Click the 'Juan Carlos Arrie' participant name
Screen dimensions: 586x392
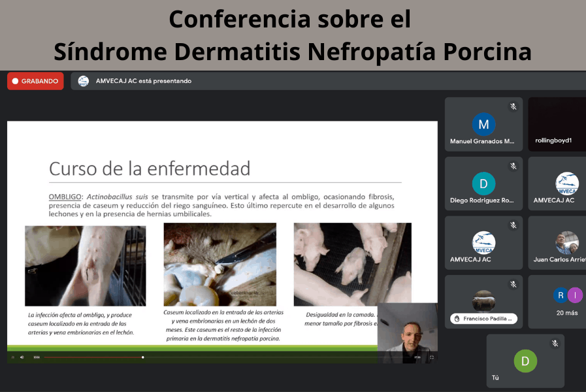point(559,259)
